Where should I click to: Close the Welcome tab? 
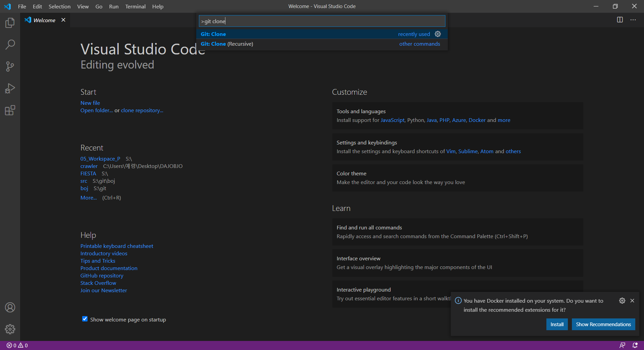click(63, 20)
